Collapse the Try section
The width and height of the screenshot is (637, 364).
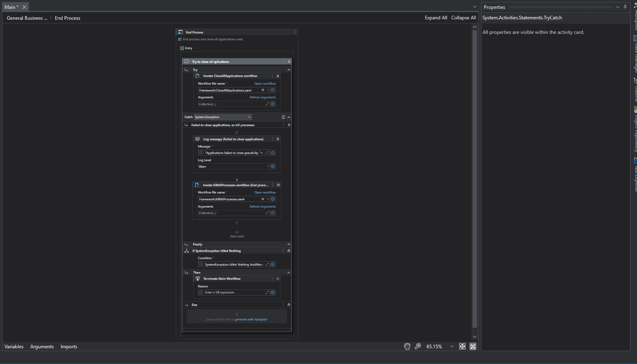tap(289, 70)
